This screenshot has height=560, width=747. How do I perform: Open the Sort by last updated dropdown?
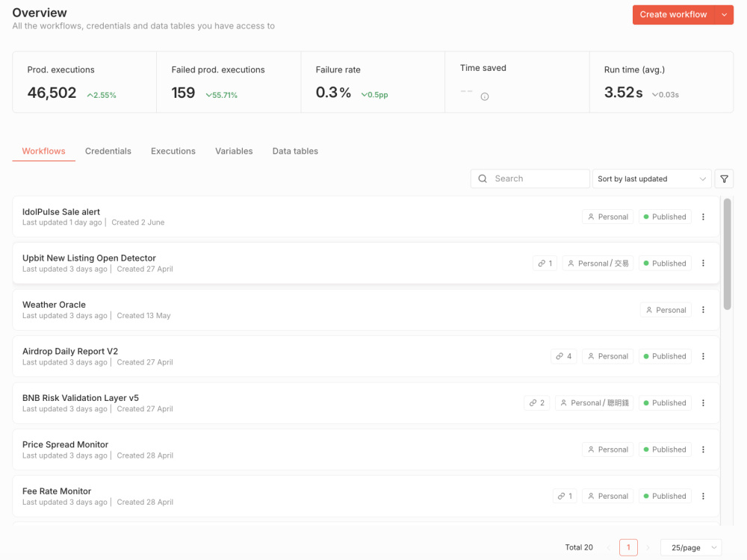(651, 179)
